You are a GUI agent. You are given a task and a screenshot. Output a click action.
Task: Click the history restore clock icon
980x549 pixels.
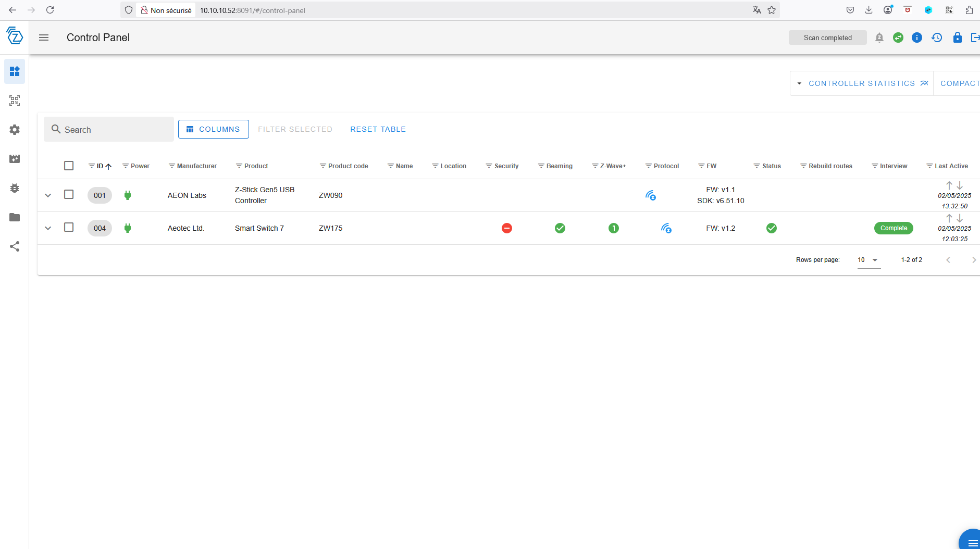[x=937, y=38]
